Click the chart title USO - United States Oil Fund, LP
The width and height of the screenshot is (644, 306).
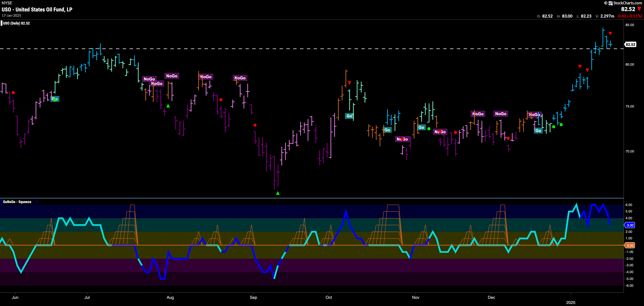point(37,10)
